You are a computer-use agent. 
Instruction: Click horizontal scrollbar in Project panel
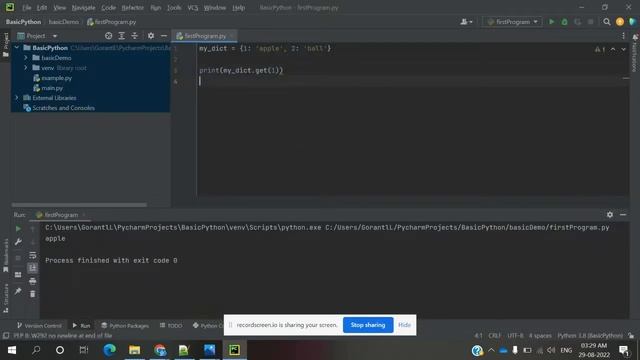click(x=79, y=205)
